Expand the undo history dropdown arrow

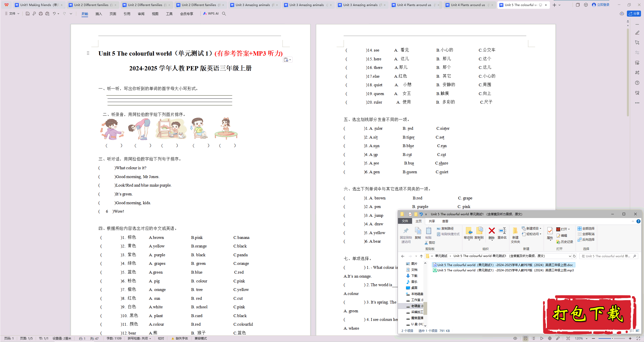[x=58, y=14]
